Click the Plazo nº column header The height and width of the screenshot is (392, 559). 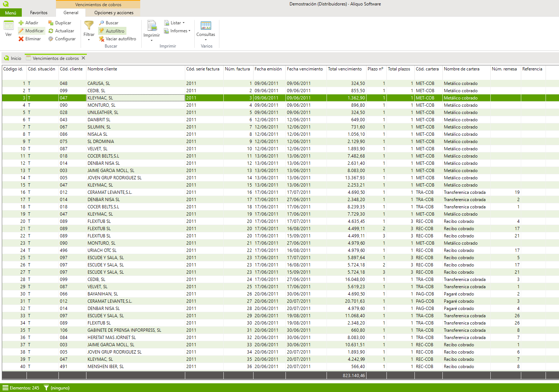(376, 69)
